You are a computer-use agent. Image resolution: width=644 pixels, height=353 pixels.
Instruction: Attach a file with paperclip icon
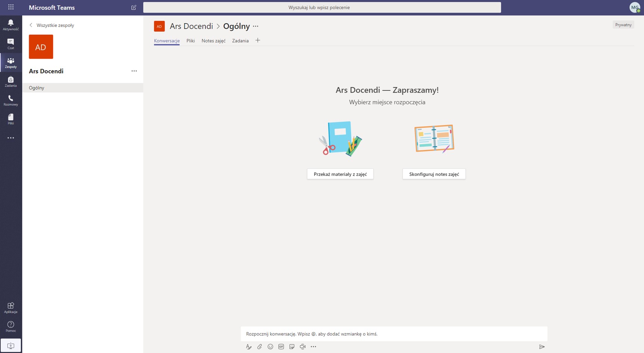click(x=259, y=347)
